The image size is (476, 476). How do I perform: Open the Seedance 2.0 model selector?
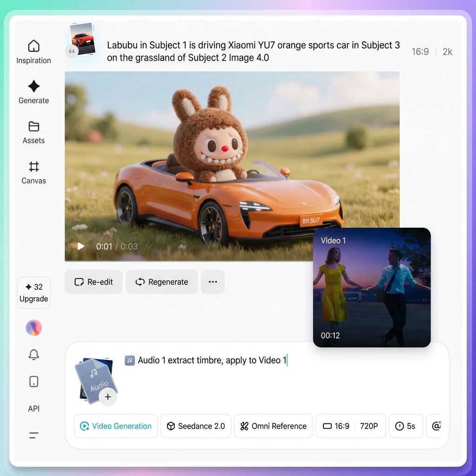click(x=196, y=426)
